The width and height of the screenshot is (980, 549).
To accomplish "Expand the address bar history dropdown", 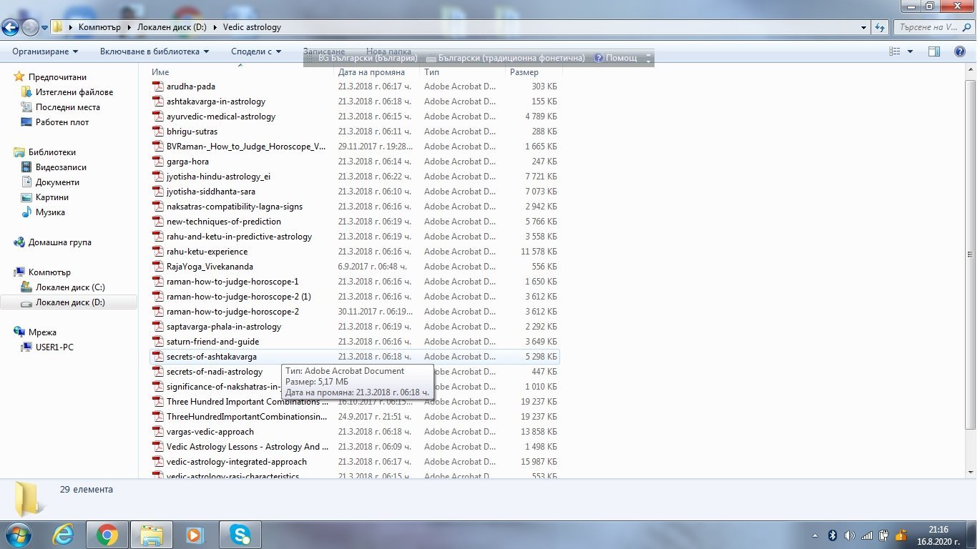I will pos(863,27).
